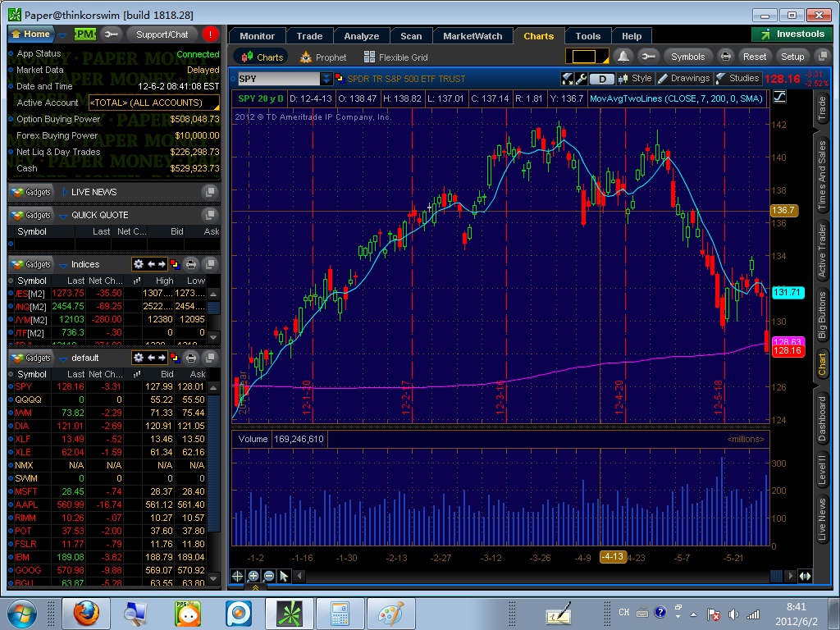The width and height of the screenshot is (840, 630).
Task: Detach the QUICK QUOTE gadget
Action: coord(209,215)
